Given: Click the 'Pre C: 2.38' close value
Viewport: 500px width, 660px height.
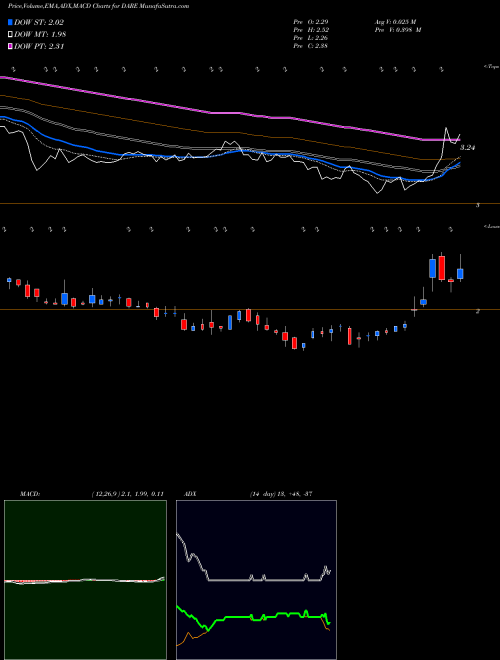Looking at the screenshot, I should click(x=311, y=46).
